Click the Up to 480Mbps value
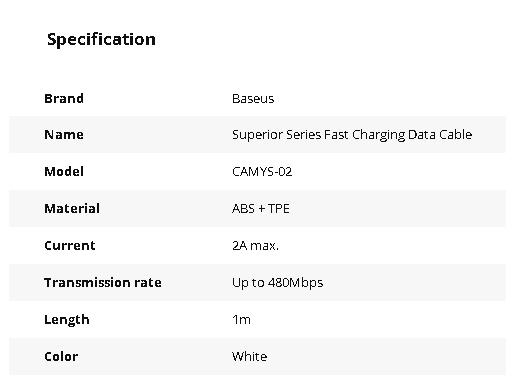This screenshot has height=380, width=506. (277, 283)
